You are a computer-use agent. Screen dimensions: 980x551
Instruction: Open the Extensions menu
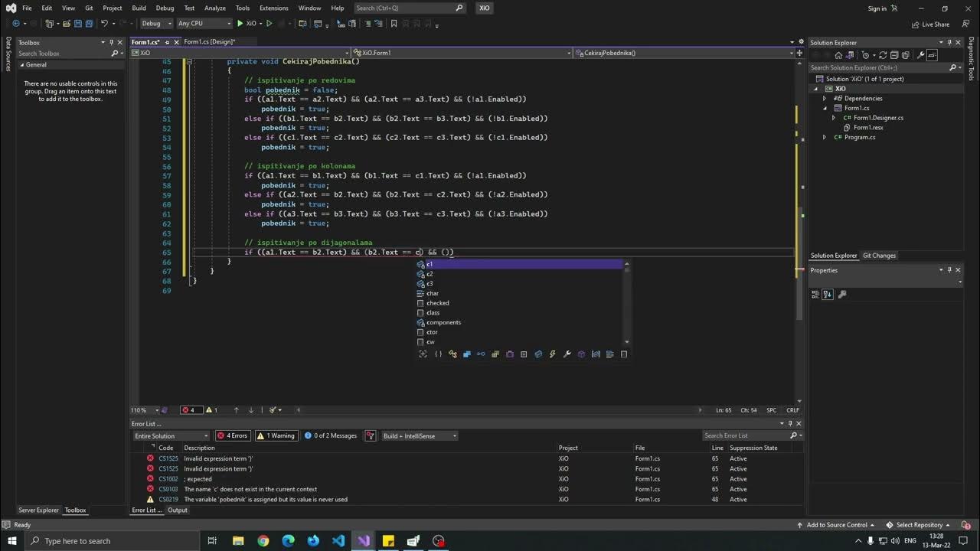click(x=273, y=8)
